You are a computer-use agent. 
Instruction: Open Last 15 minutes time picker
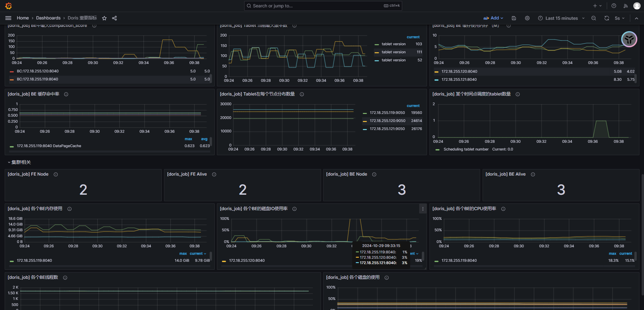coord(561,18)
